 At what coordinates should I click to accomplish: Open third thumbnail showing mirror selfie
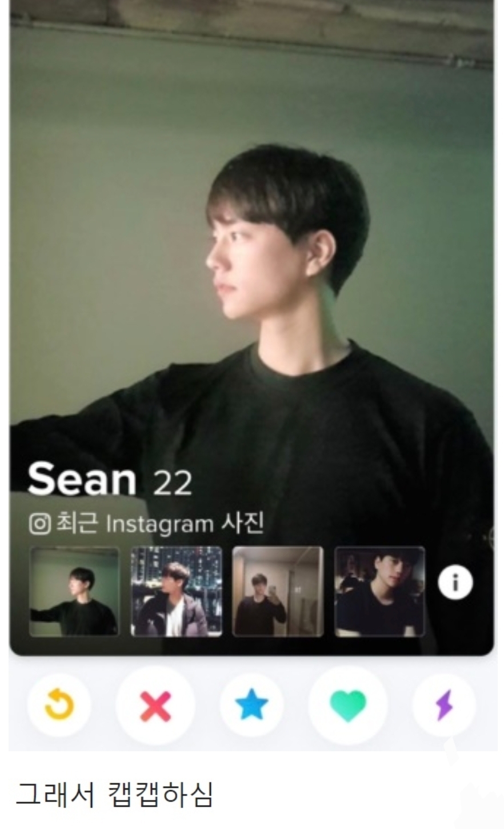[278, 592]
